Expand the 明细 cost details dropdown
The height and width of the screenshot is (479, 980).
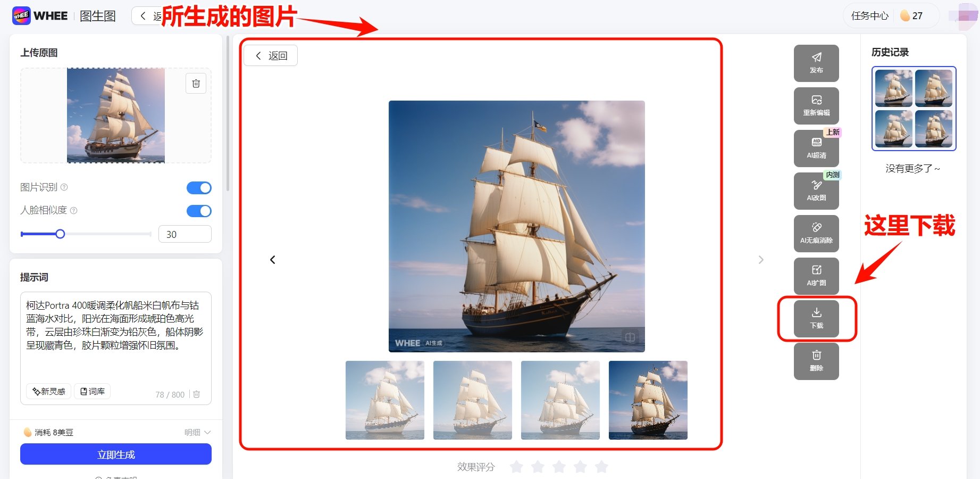[x=197, y=432]
